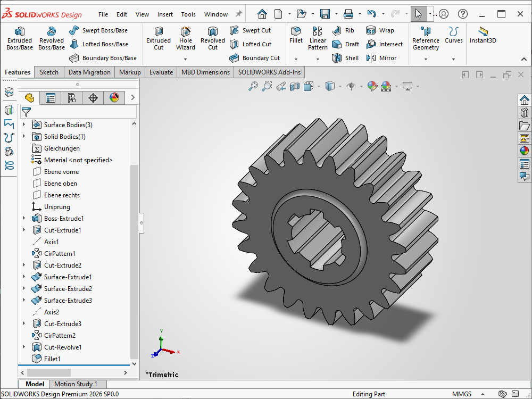
Task: Click the Motion Study 1 tab
Action: click(76, 384)
